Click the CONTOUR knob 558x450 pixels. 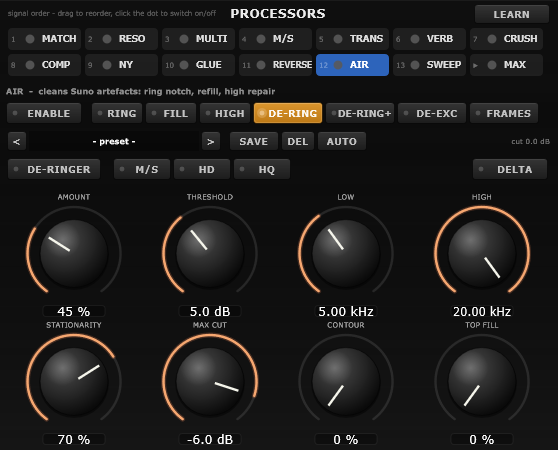[x=346, y=381]
